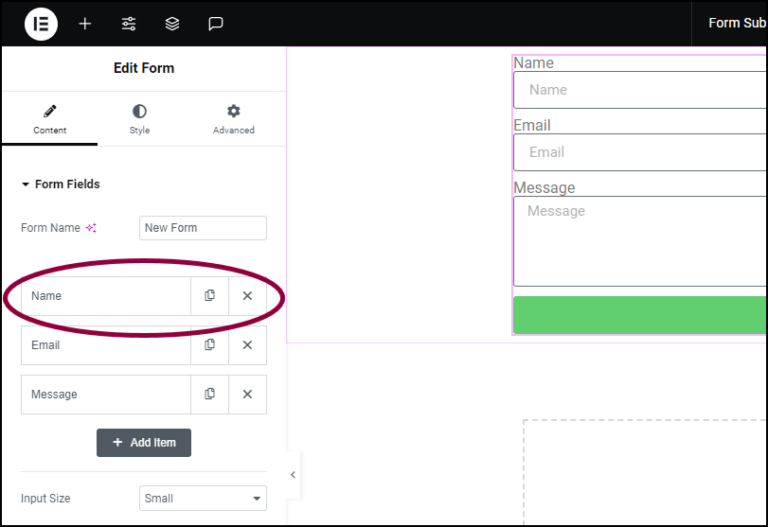Switch to the Style tab
Image resolution: width=768 pixels, height=527 pixels.
[139, 119]
